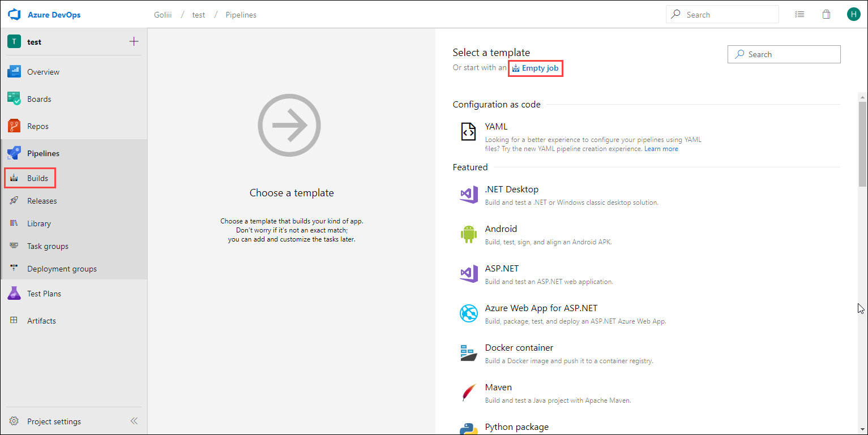Open the Overview icon in sidebar
Image resolution: width=868 pixels, height=435 pixels.
[14, 72]
